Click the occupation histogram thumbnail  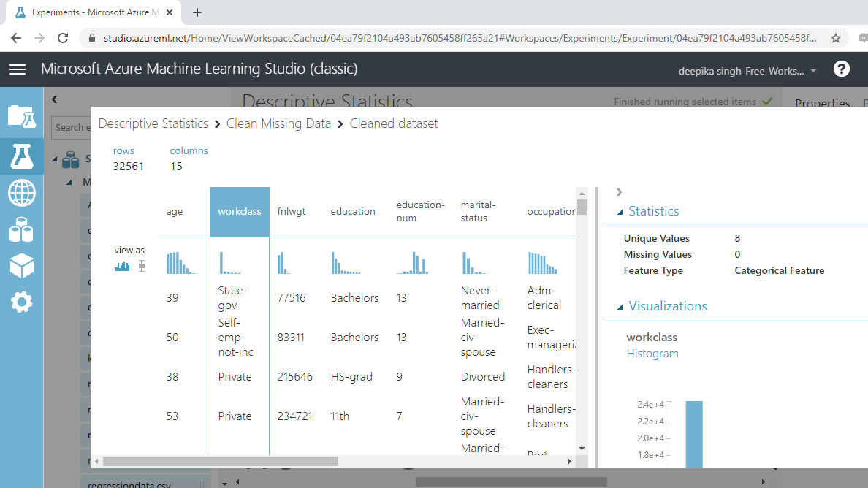542,263
